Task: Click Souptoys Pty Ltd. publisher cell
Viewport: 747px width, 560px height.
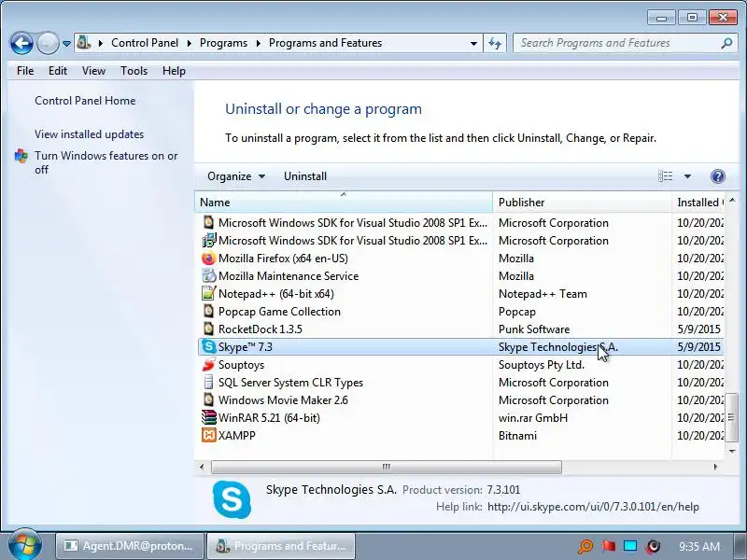Action: click(x=542, y=365)
